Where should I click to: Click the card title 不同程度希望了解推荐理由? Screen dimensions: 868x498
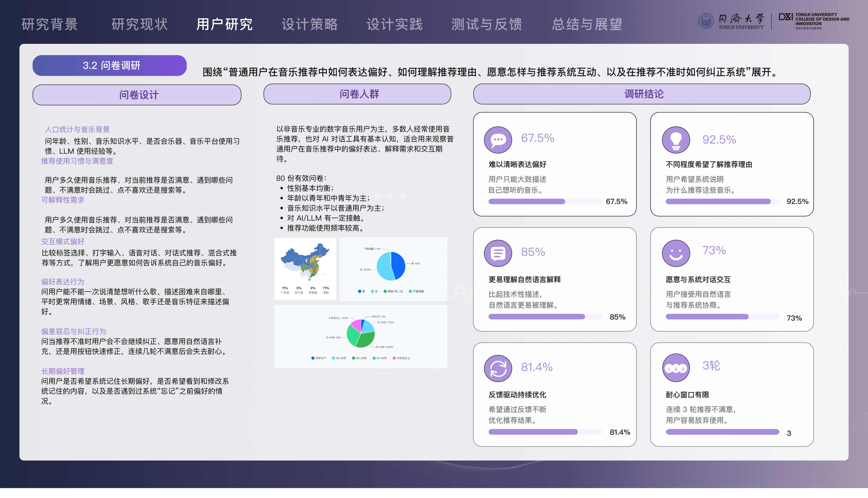pos(709,165)
